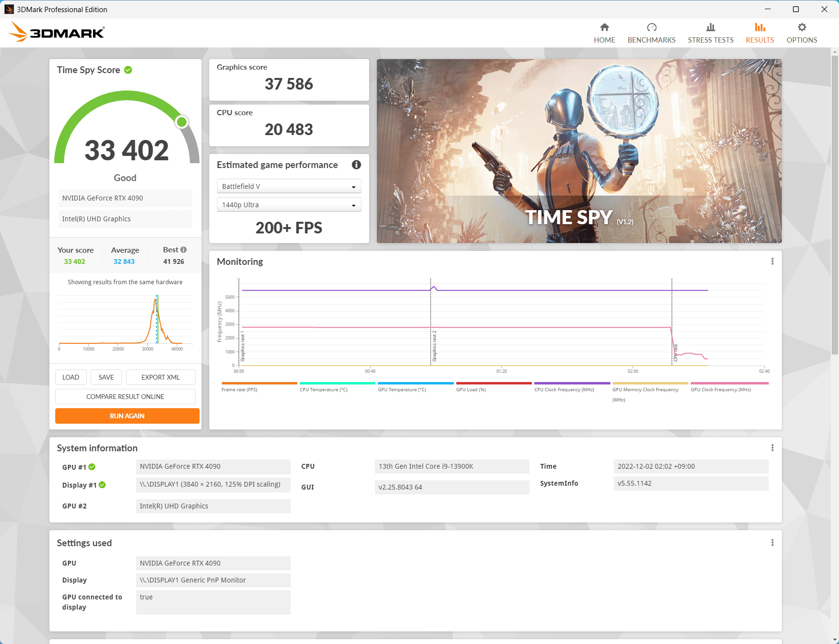This screenshot has height=644, width=839.
Task: Click the 3DMark logo
Action: tap(57, 32)
